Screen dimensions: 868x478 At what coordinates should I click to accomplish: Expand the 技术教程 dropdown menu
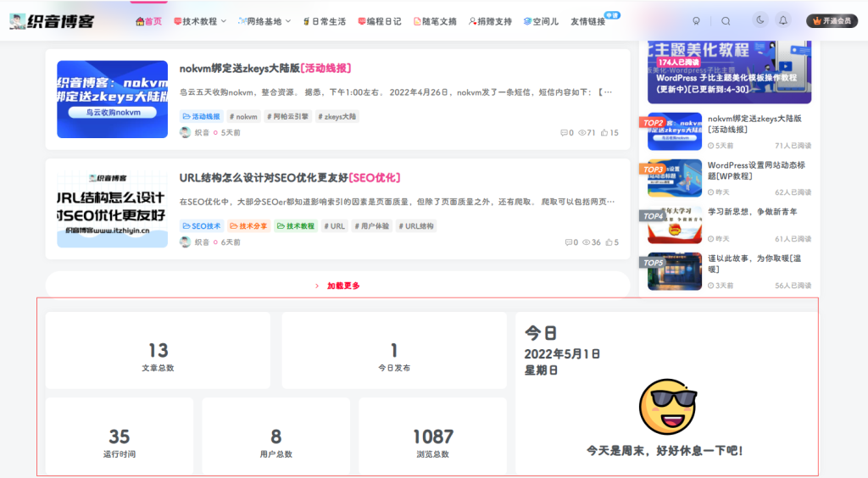click(x=200, y=21)
